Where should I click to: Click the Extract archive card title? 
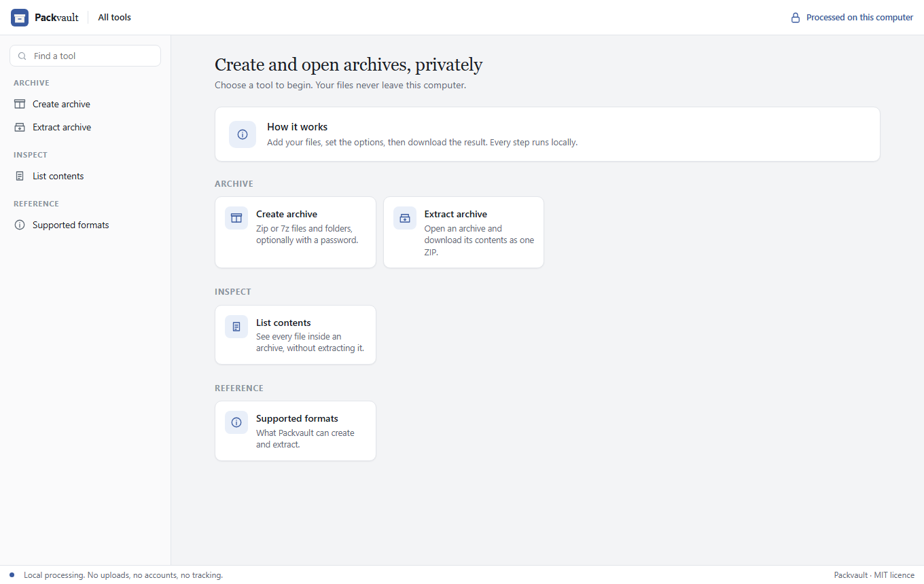[x=456, y=214]
